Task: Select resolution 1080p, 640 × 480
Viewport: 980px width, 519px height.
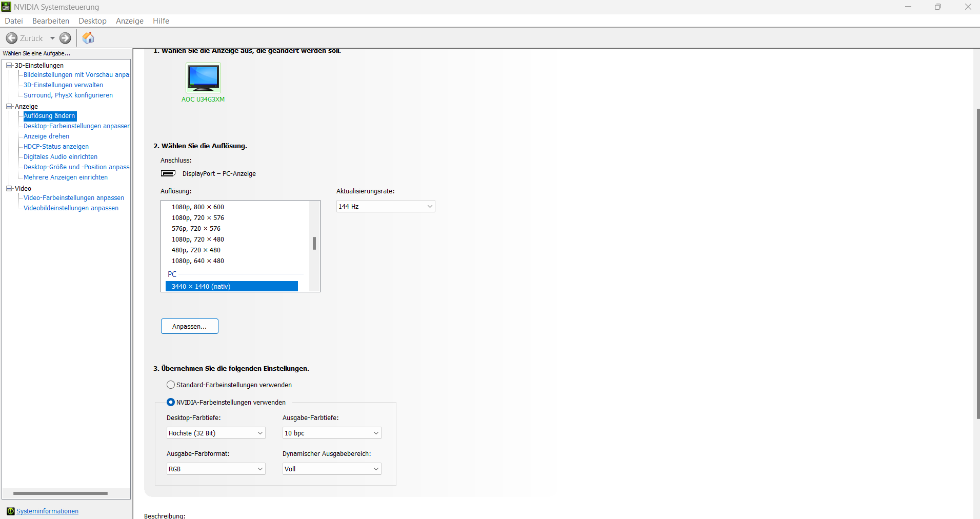Action: pyautogui.click(x=198, y=261)
